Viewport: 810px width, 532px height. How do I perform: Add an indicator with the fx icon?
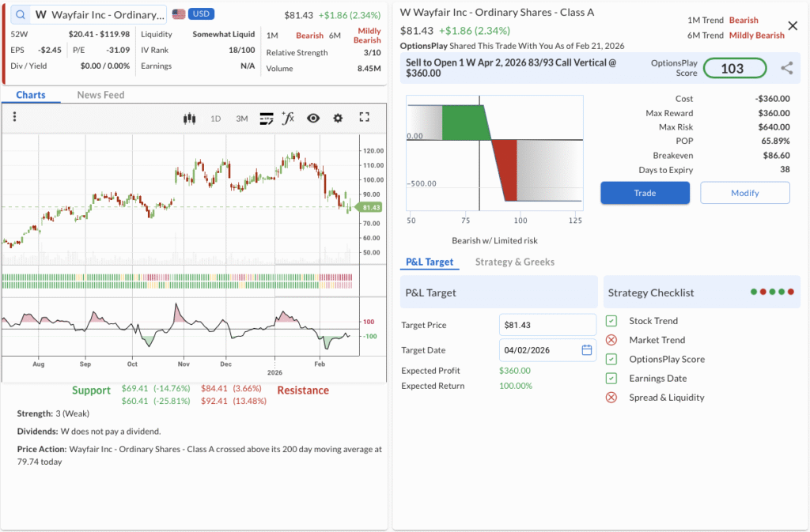[x=288, y=119]
